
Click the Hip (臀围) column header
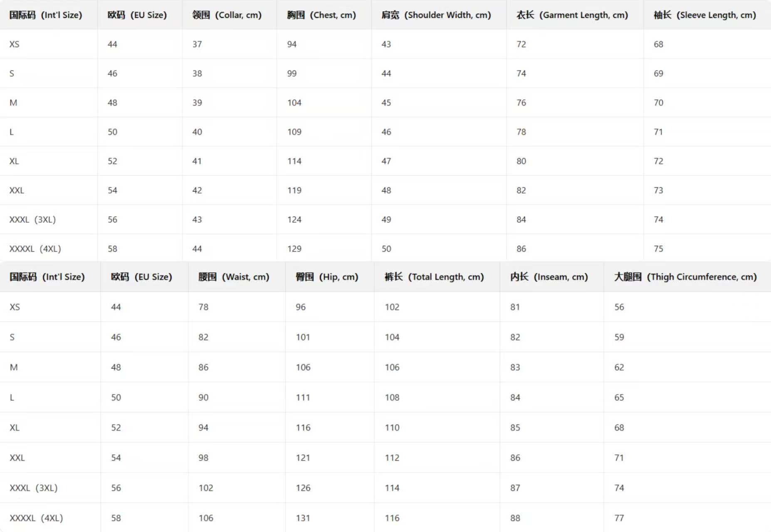coord(326,277)
